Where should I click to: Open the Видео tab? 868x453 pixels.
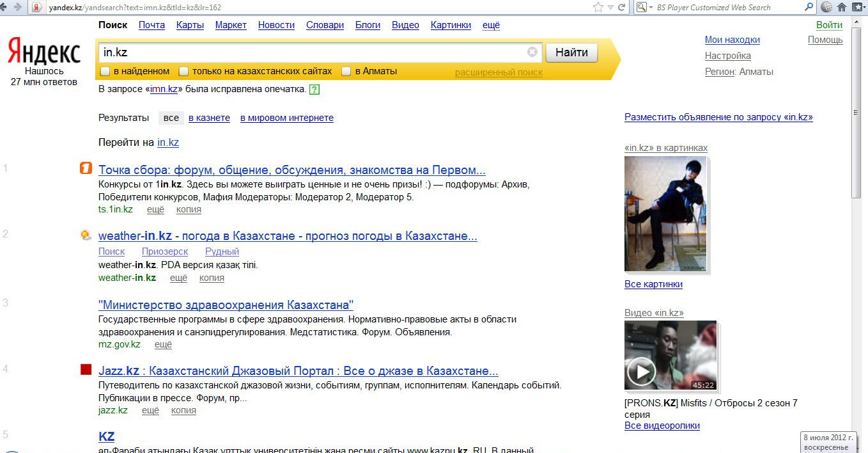[x=405, y=25]
